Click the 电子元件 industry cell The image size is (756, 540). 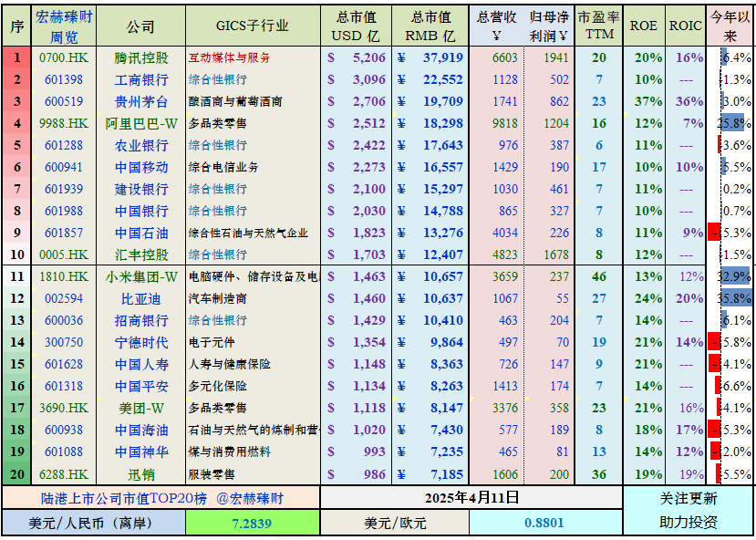point(253,342)
